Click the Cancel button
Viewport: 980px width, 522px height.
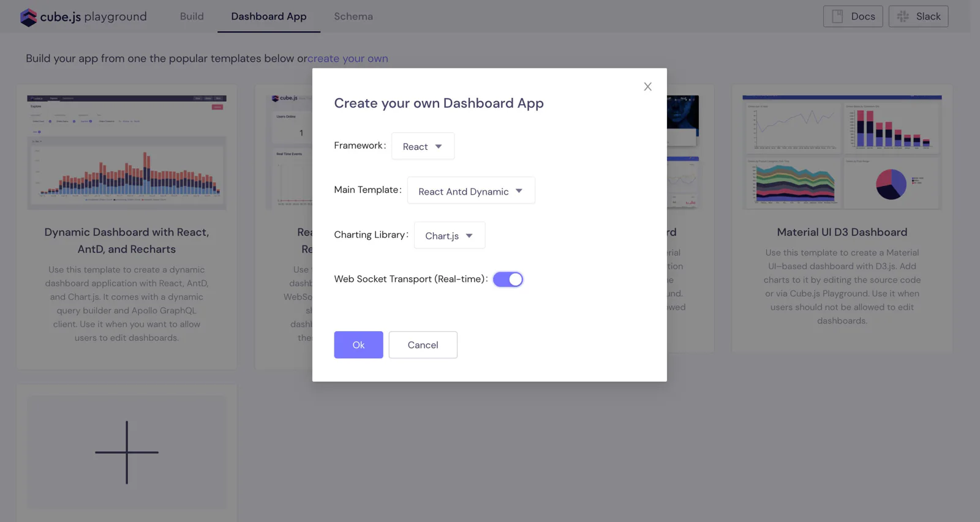pyautogui.click(x=423, y=345)
